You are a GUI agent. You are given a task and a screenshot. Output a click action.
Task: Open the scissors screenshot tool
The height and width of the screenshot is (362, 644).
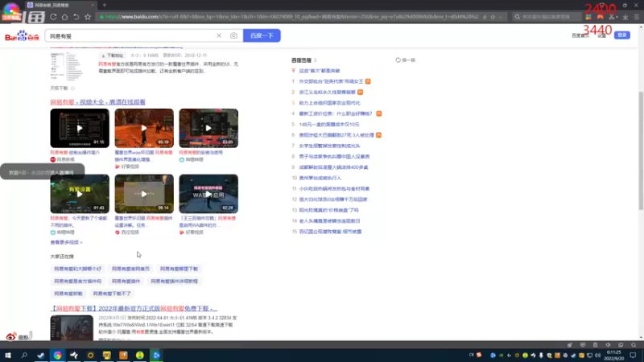pyautogui.click(x=612, y=17)
